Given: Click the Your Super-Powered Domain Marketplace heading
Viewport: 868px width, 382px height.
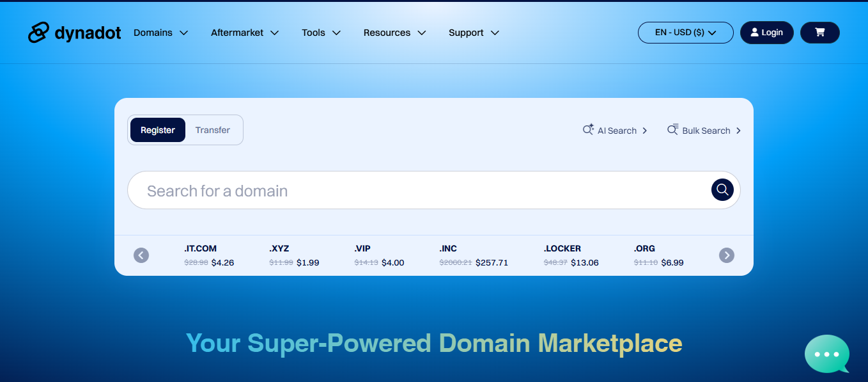Looking at the screenshot, I should [434, 344].
